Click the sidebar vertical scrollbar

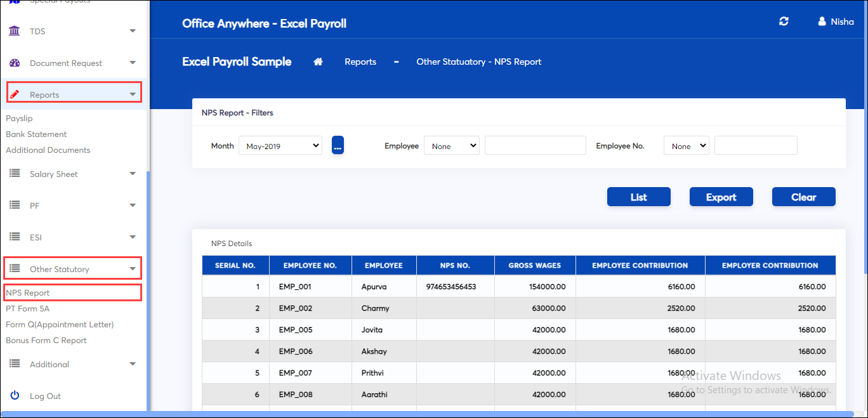(x=148, y=291)
